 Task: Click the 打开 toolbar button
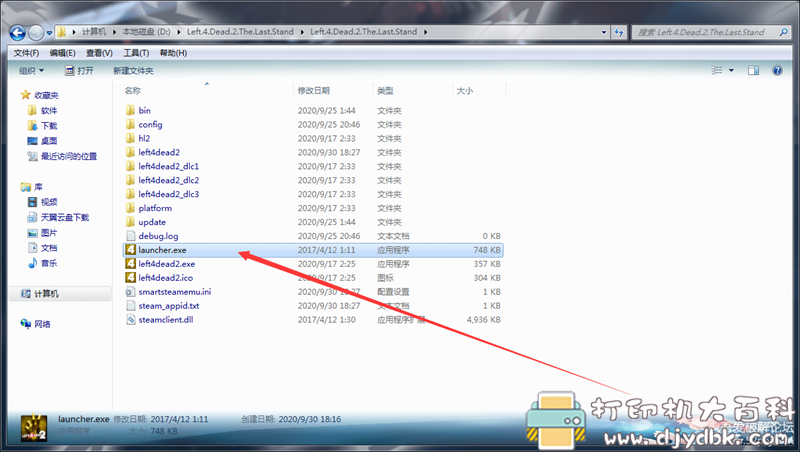(79, 70)
